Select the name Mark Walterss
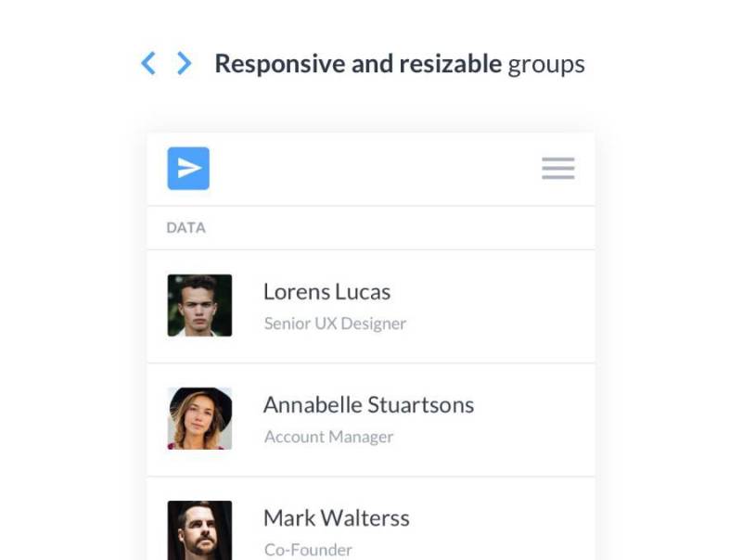Image resolution: width=742 pixels, height=560 pixels. 336,517
